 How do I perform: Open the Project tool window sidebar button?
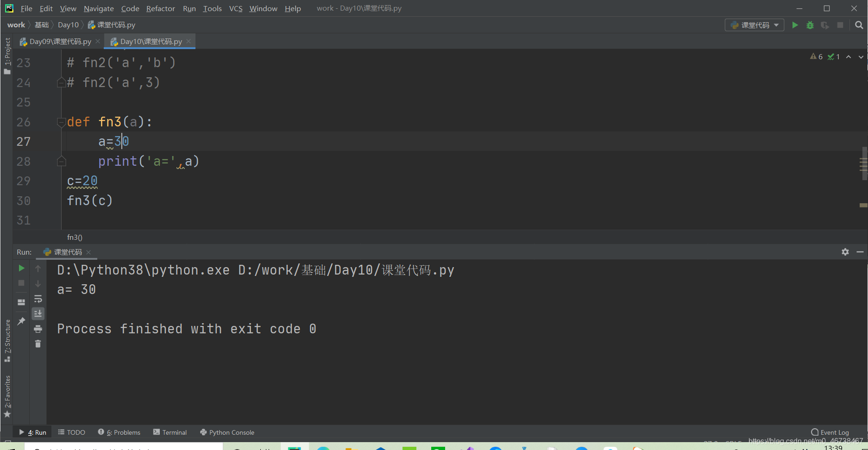coord(7,56)
